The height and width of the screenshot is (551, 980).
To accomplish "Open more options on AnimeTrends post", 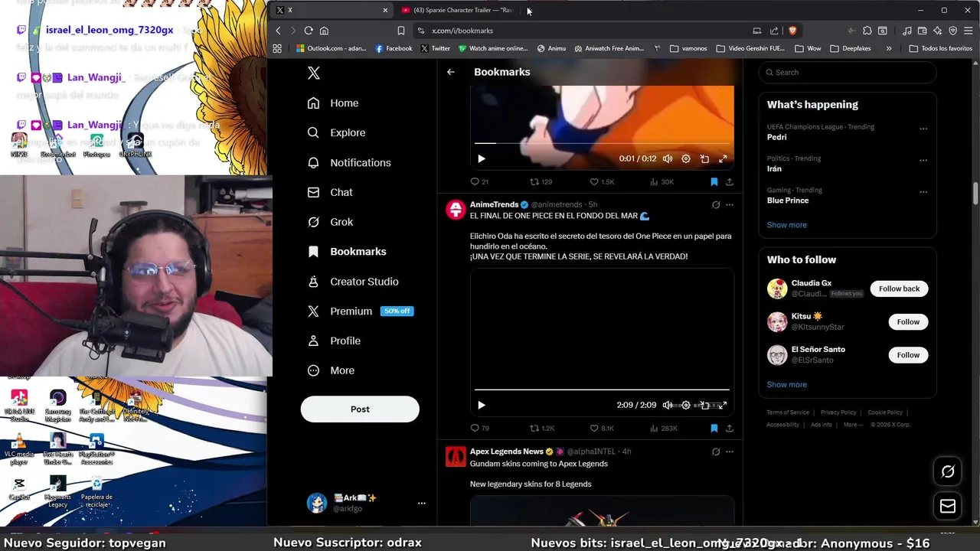I will [x=730, y=204].
